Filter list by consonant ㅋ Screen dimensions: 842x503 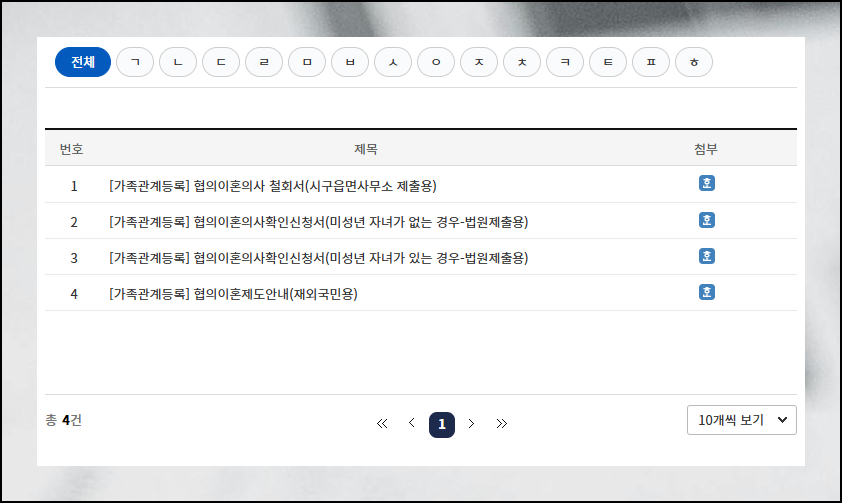click(x=564, y=62)
